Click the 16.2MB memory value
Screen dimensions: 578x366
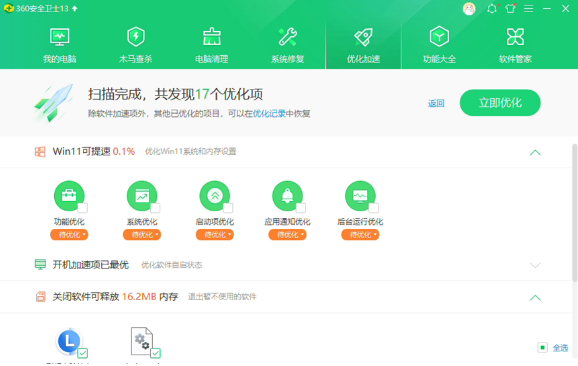click(139, 296)
